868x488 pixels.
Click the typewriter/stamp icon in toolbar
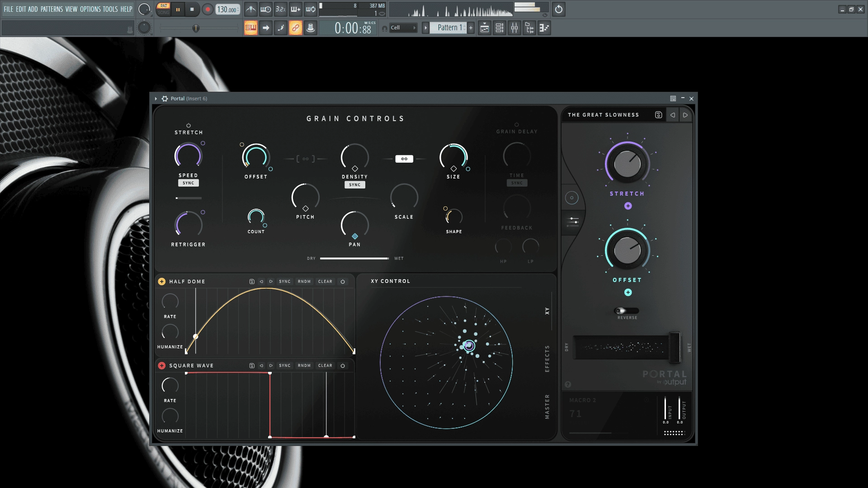pos(311,28)
